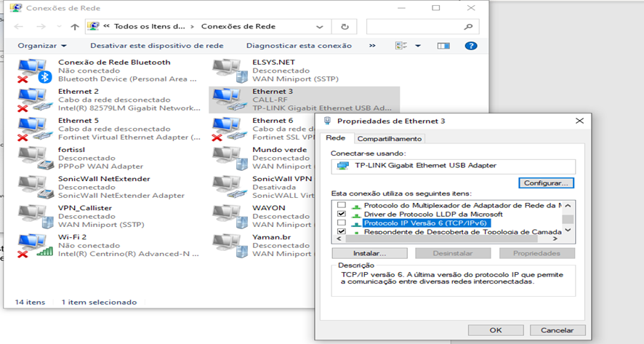Image resolution: width=644 pixels, height=344 pixels.
Task: Click Conexões de Rede breadcrumb segment
Action: coord(238,26)
